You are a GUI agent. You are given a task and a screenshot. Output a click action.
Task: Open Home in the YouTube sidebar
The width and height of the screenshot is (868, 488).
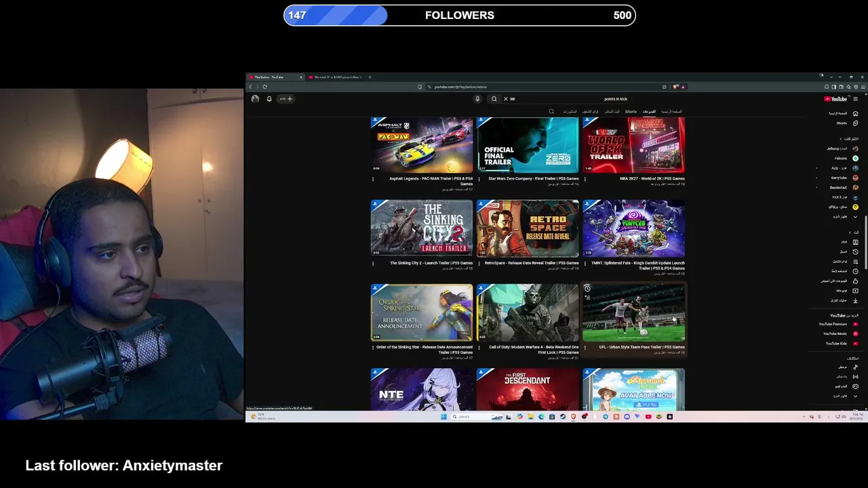point(843,113)
